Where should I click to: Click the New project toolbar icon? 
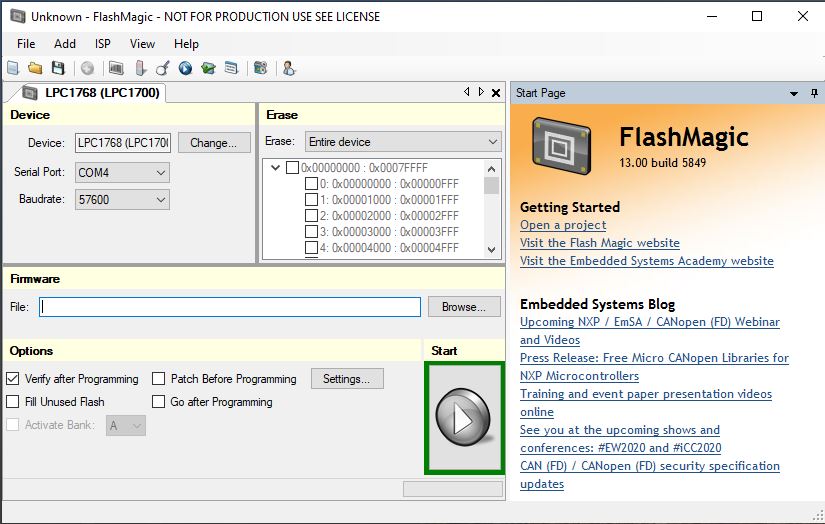point(13,68)
